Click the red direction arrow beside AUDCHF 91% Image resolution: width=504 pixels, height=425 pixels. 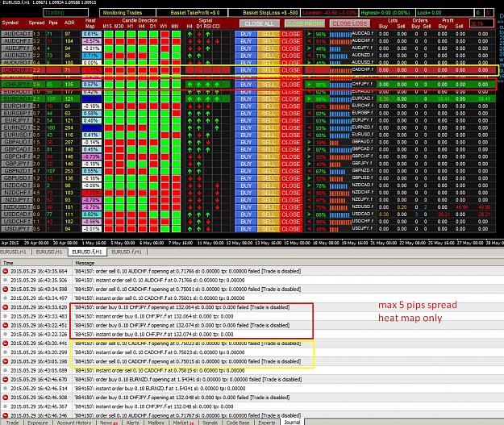click(x=309, y=41)
